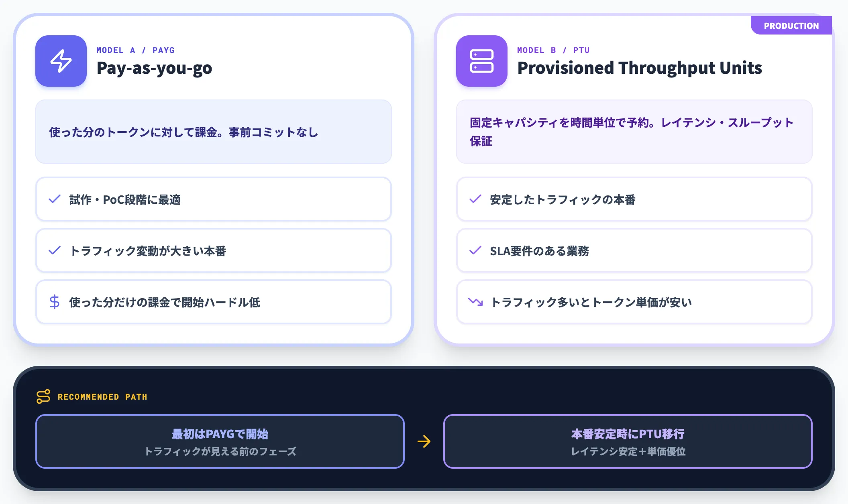Click the RECOMMENDED PATH label
Screen dimensions: 848x504
coord(102,397)
